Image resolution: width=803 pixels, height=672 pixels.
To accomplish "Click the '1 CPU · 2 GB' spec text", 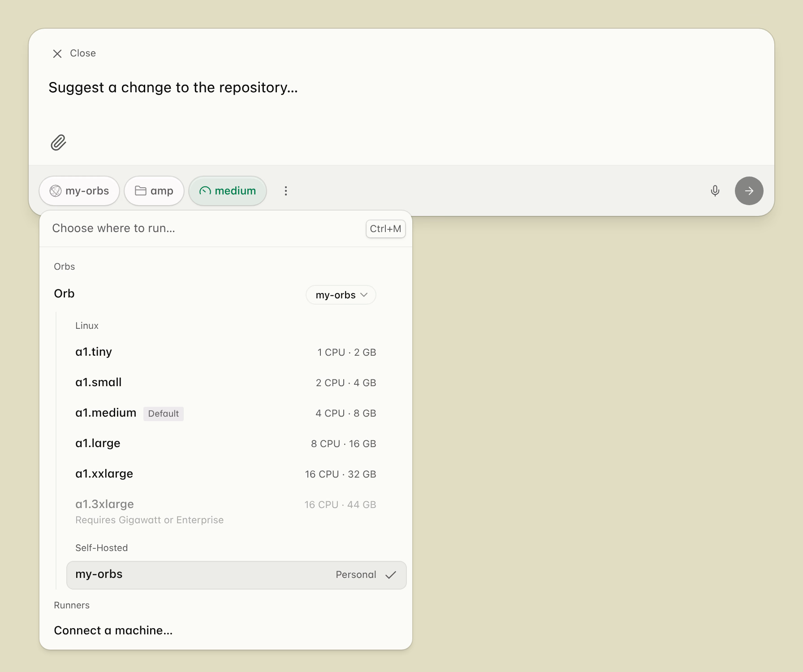I will click(x=347, y=352).
